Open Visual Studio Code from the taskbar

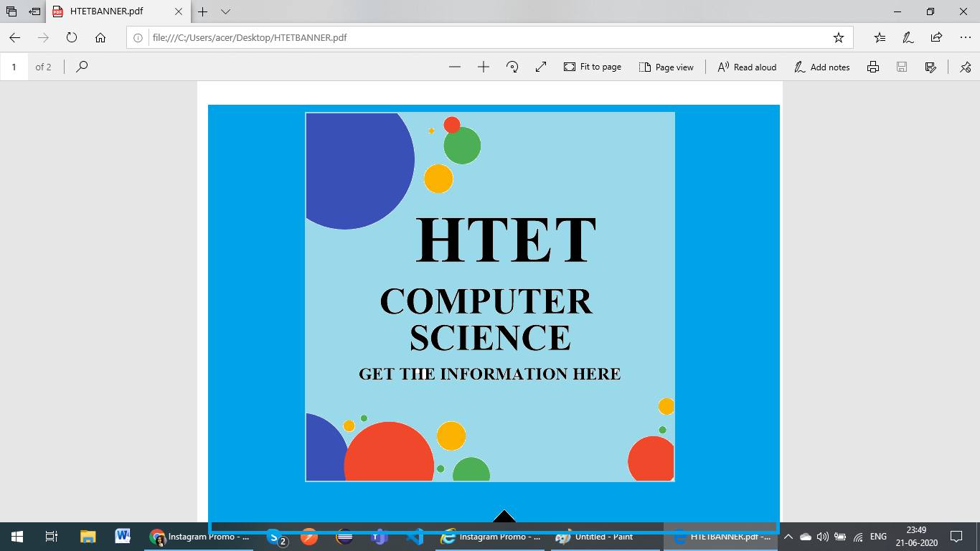tap(415, 537)
